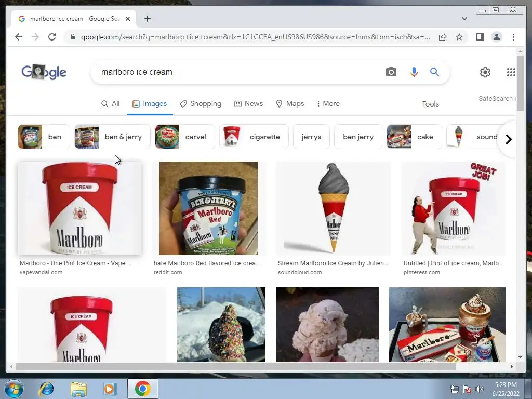Open the Action Center flag tray icon
This screenshot has width=532, height=399.
467,389
